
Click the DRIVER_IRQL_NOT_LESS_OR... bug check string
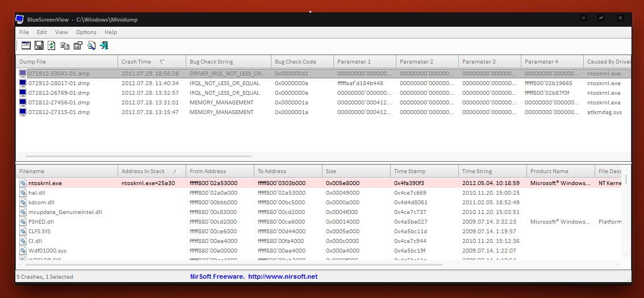(228, 73)
